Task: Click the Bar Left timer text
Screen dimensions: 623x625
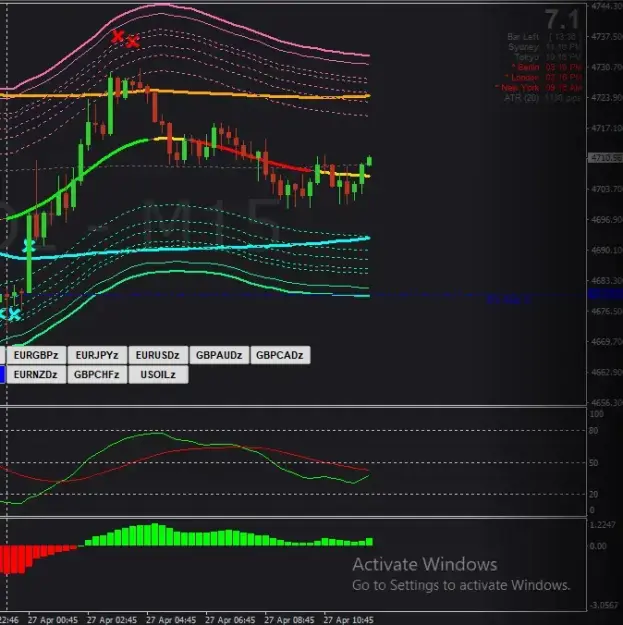Action: tap(543, 37)
